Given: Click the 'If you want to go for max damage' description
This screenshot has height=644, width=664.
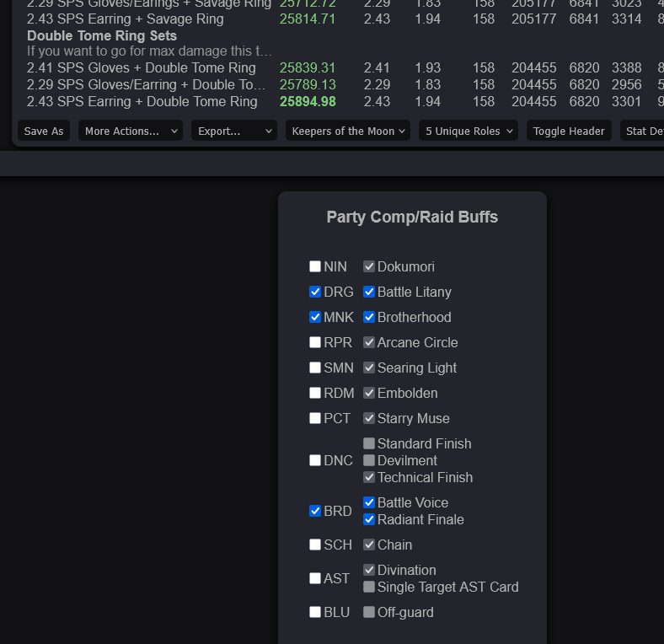Looking at the screenshot, I should coord(149,51).
